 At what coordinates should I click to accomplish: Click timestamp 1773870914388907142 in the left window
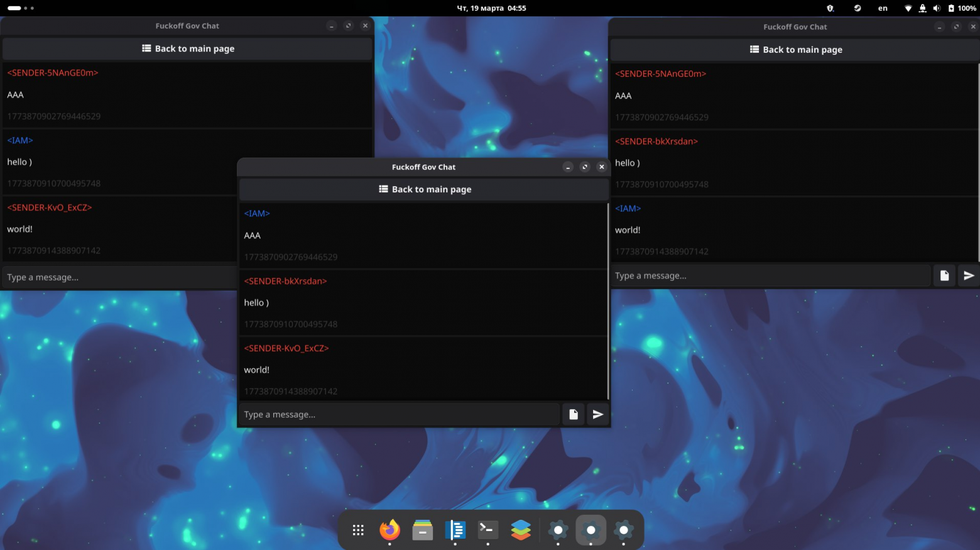click(x=54, y=251)
